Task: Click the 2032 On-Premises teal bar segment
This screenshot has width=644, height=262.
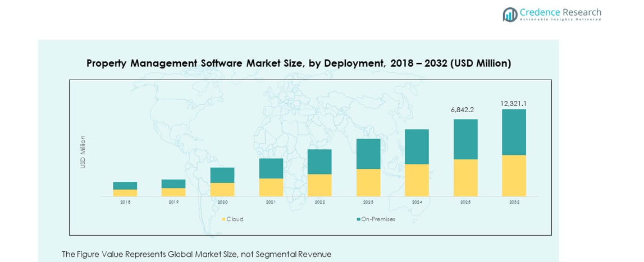Action: (x=514, y=132)
